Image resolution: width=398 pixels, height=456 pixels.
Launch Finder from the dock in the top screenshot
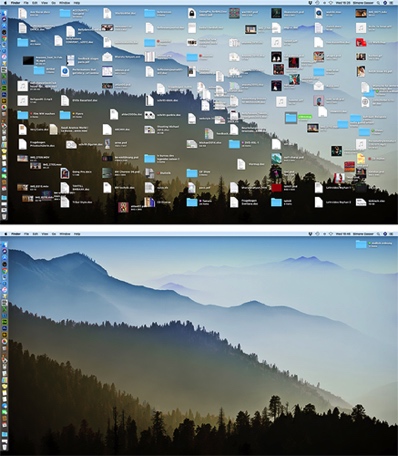[4, 13]
